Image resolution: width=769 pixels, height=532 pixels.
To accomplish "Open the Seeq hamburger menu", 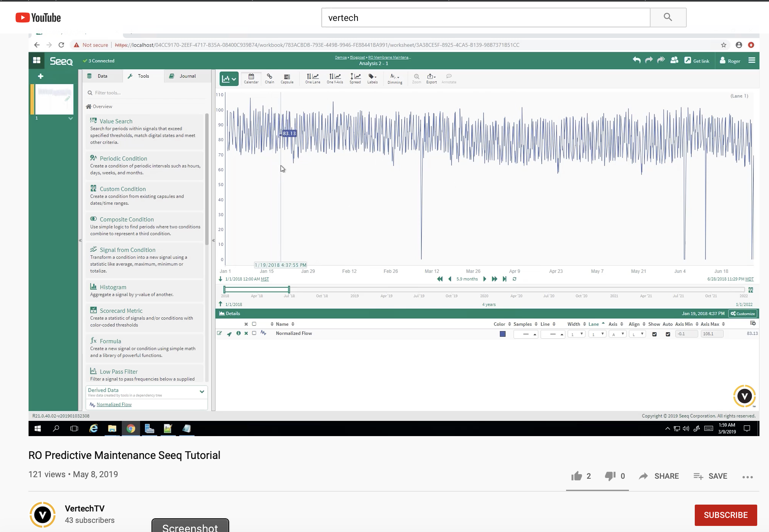I will [x=751, y=60].
